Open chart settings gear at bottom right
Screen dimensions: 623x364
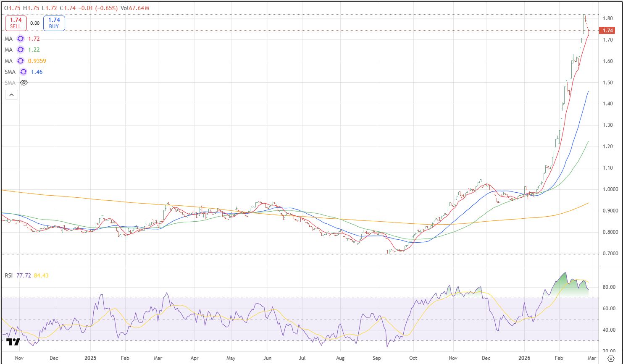pos(611,359)
